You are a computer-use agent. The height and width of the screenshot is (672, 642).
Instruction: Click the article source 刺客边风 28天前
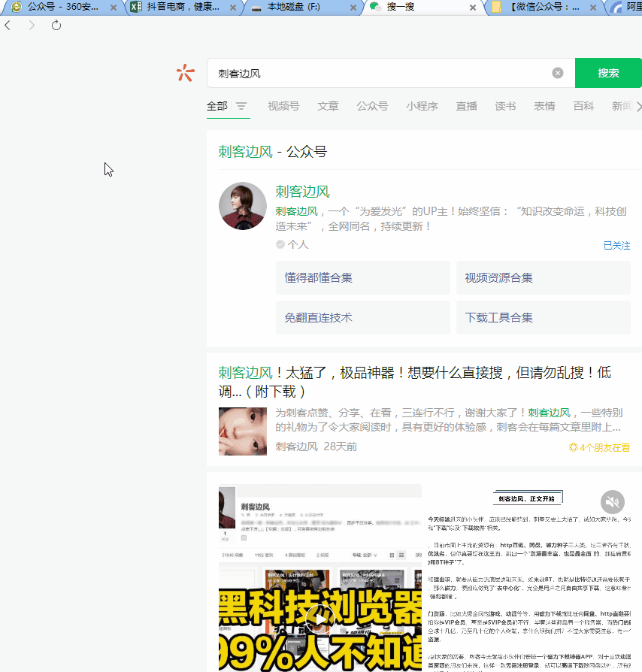click(x=316, y=446)
